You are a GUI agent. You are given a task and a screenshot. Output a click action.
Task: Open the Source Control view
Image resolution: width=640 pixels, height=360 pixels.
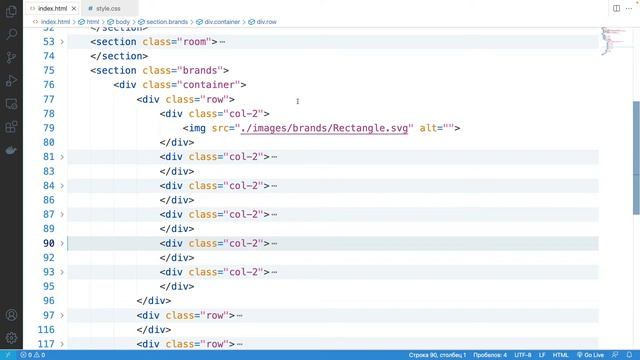[x=11, y=57]
